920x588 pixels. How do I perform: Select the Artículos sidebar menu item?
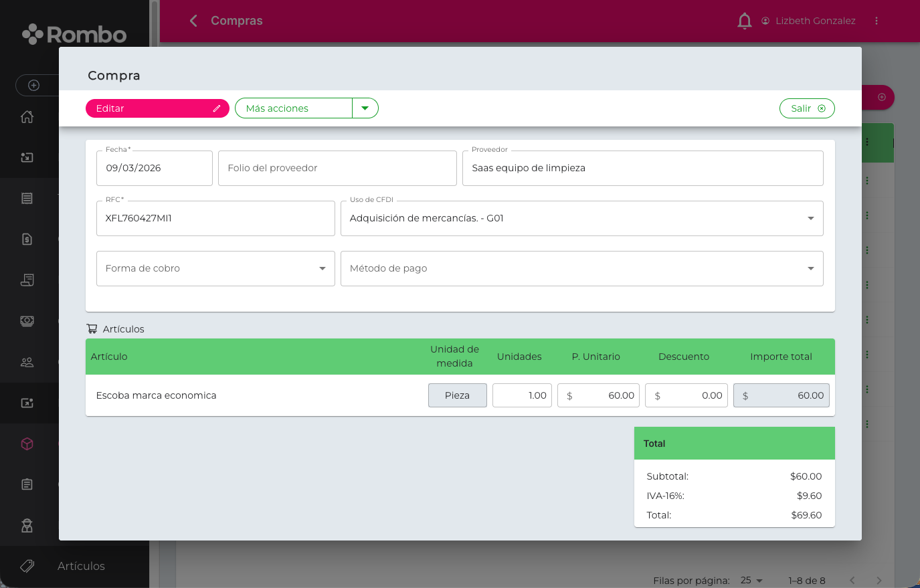coord(81,566)
